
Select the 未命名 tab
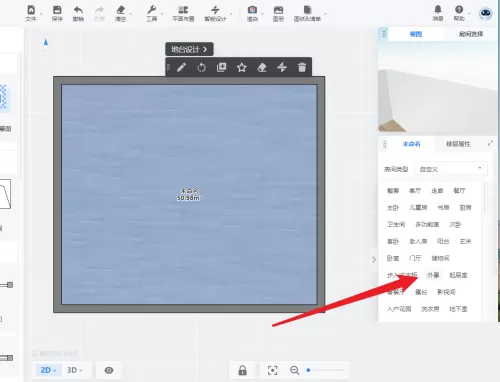(x=411, y=144)
